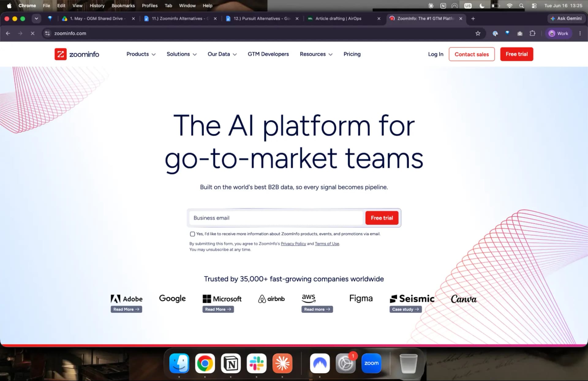Open the History menu
588x381 pixels.
pyautogui.click(x=97, y=6)
